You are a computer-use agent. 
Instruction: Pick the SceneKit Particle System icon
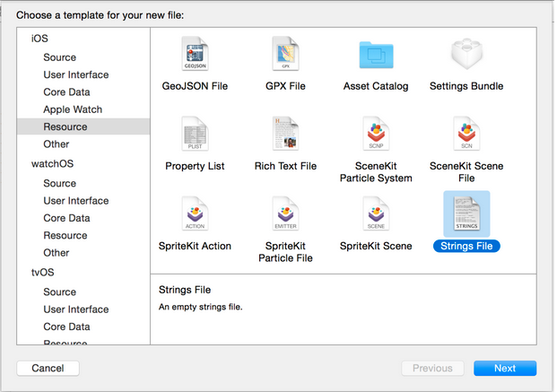coord(376,134)
